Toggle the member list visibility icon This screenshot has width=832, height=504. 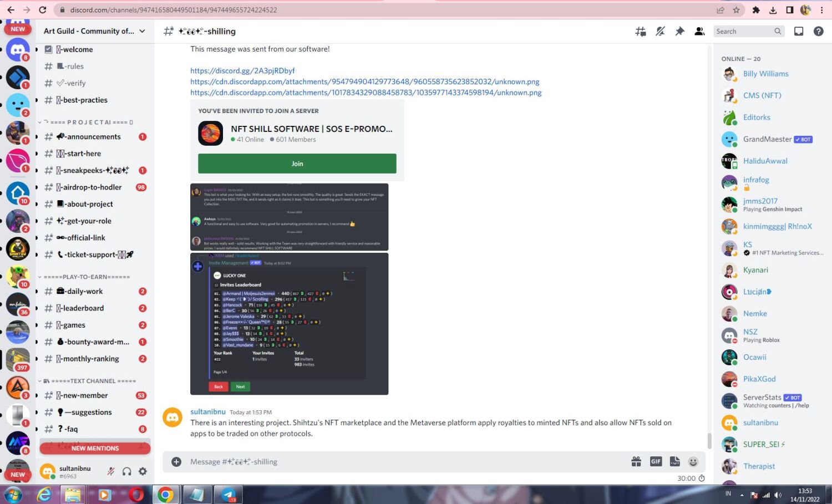[x=699, y=32]
